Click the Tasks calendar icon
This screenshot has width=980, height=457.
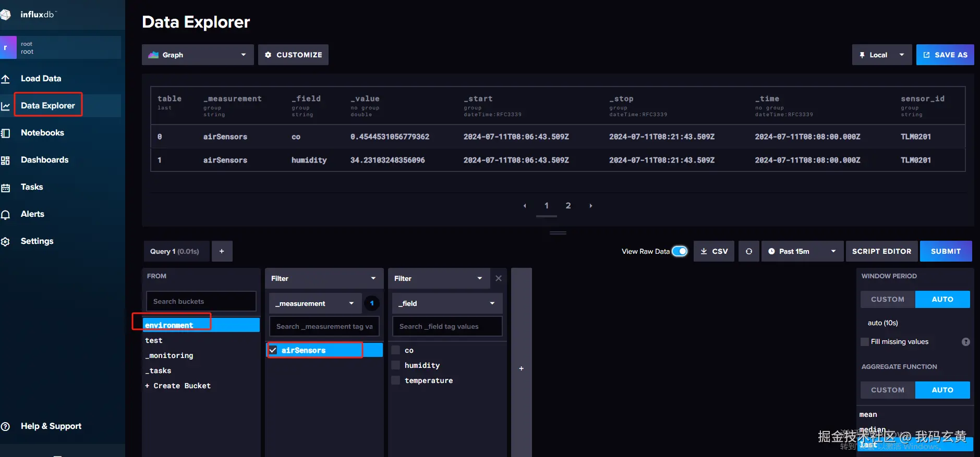tap(5, 188)
